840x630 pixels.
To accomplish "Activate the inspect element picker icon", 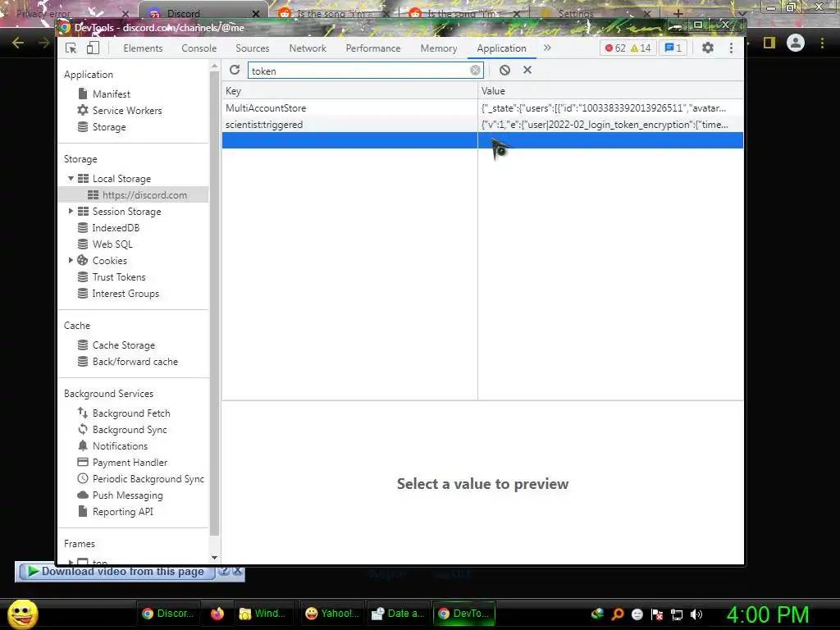I will (71, 48).
